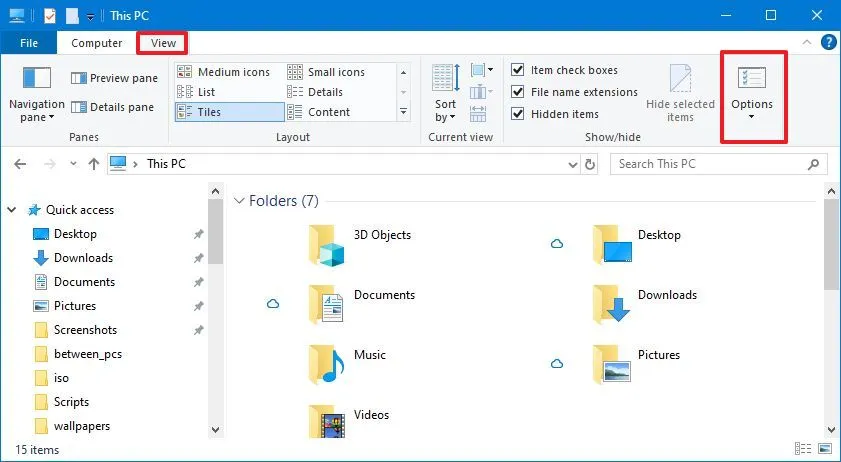Expand the layout gallery More arrow
Image resolution: width=841 pixels, height=462 pixels.
point(403,112)
